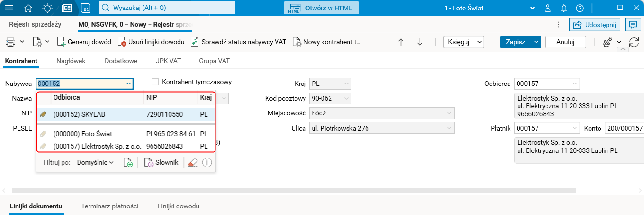Click the document settings gear icon
This screenshot has width=644, height=215.
[x=37, y=42]
